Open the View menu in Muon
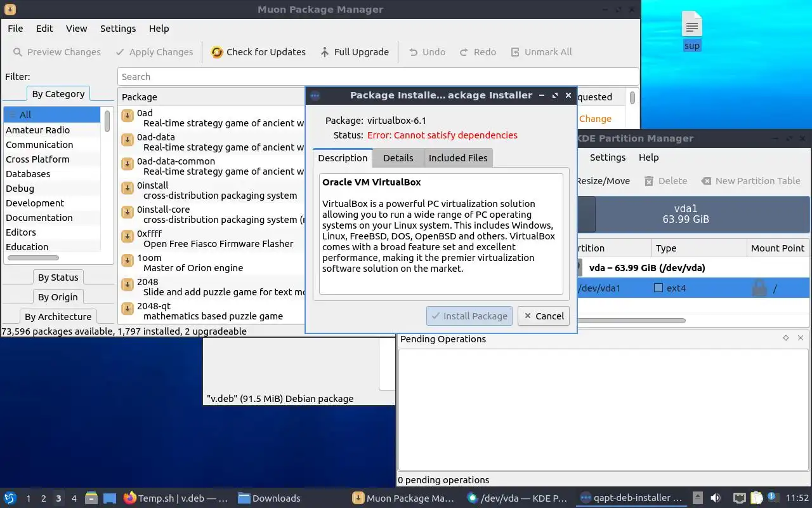This screenshot has width=812, height=508. (x=76, y=29)
